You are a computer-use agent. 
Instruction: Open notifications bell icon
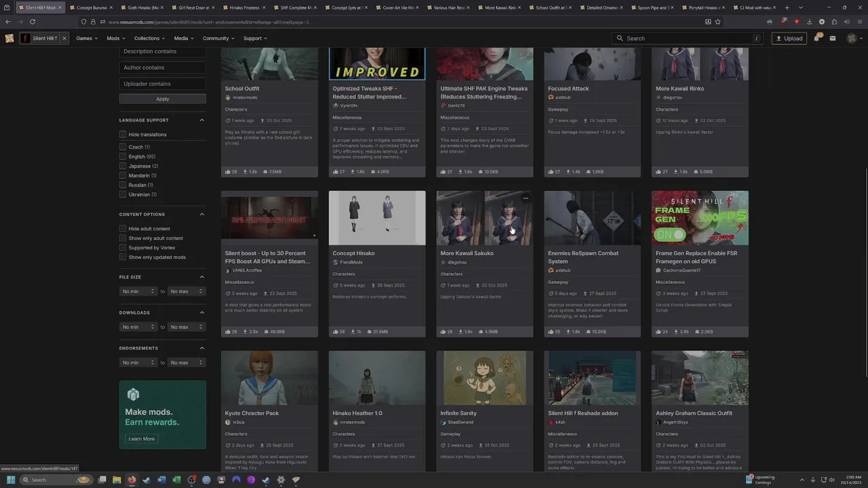[x=817, y=38]
